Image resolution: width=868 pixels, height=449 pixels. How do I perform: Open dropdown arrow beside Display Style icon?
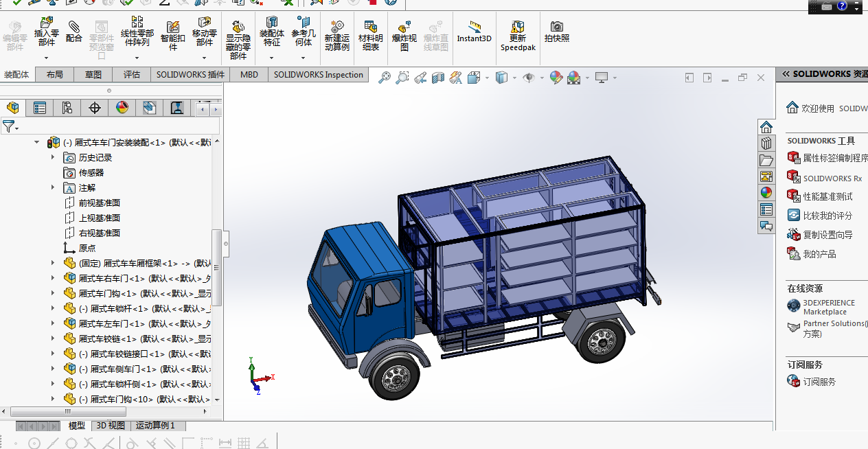click(514, 78)
